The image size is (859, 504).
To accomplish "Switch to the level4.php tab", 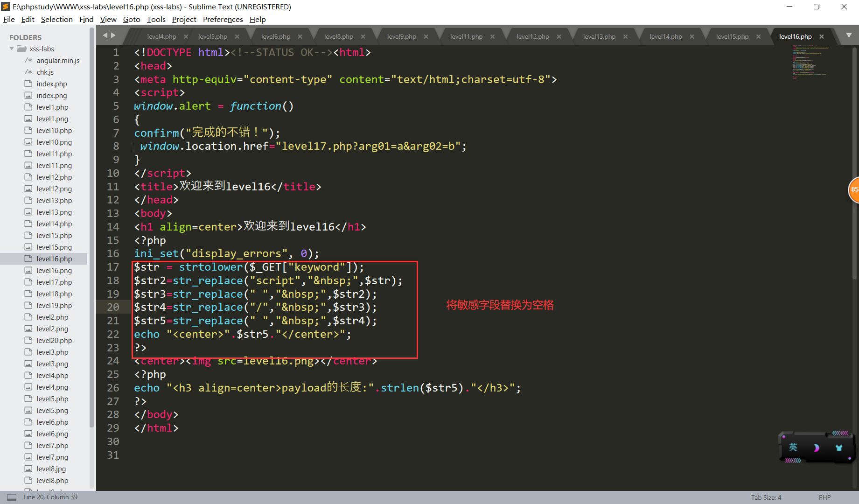I will (161, 36).
